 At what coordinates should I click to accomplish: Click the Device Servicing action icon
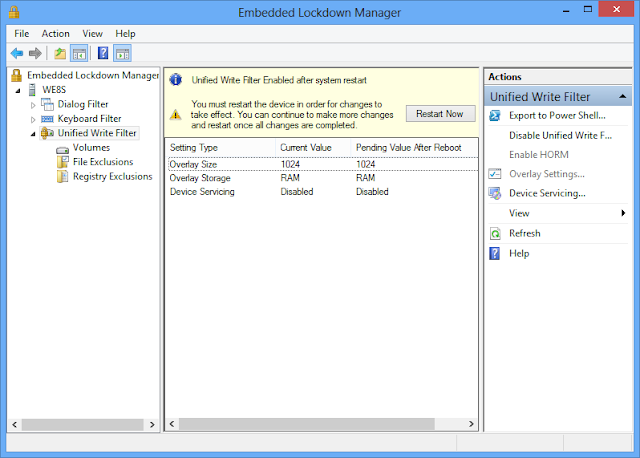(495, 193)
